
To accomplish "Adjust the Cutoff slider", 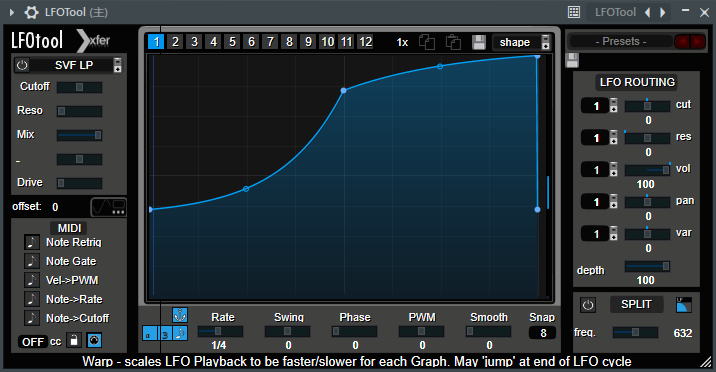I will pyautogui.click(x=79, y=87).
